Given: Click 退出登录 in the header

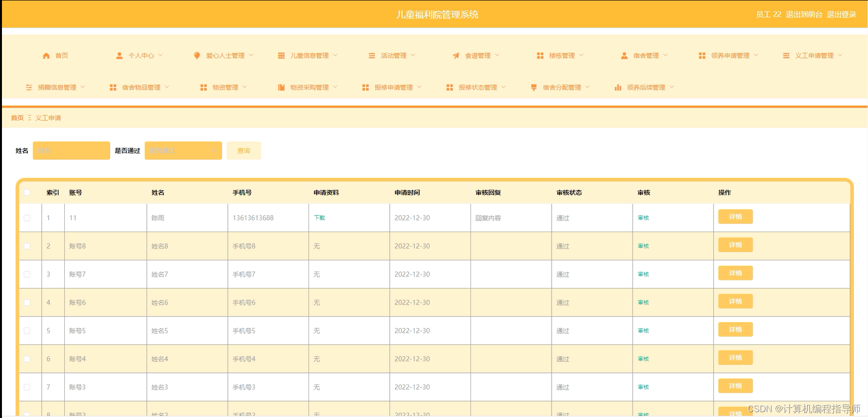Looking at the screenshot, I should [841, 15].
